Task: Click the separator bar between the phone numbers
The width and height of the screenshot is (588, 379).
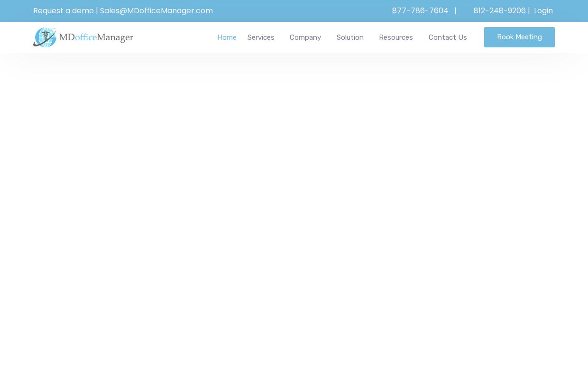Action: point(455,11)
